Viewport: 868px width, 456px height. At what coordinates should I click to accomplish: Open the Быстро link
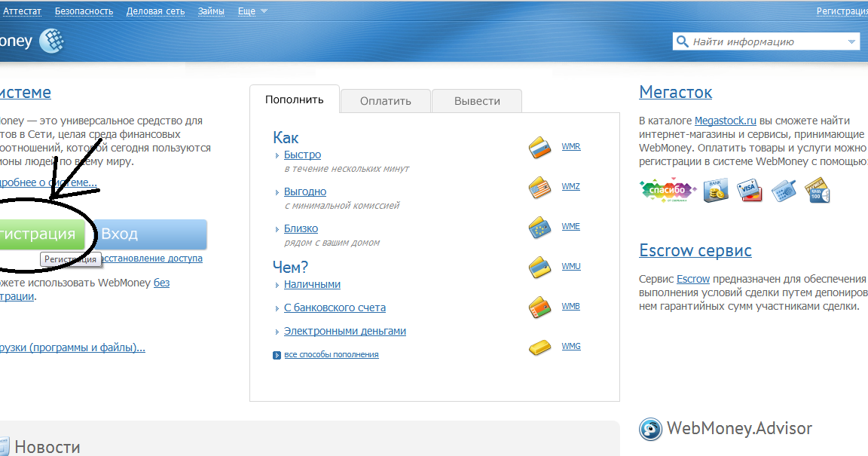[x=302, y=155]
